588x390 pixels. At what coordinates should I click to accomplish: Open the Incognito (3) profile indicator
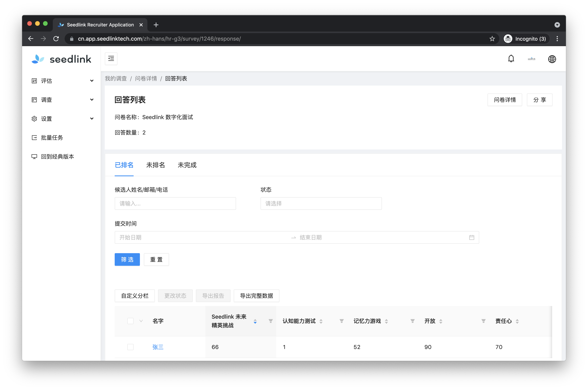click(x=526, y=39)
